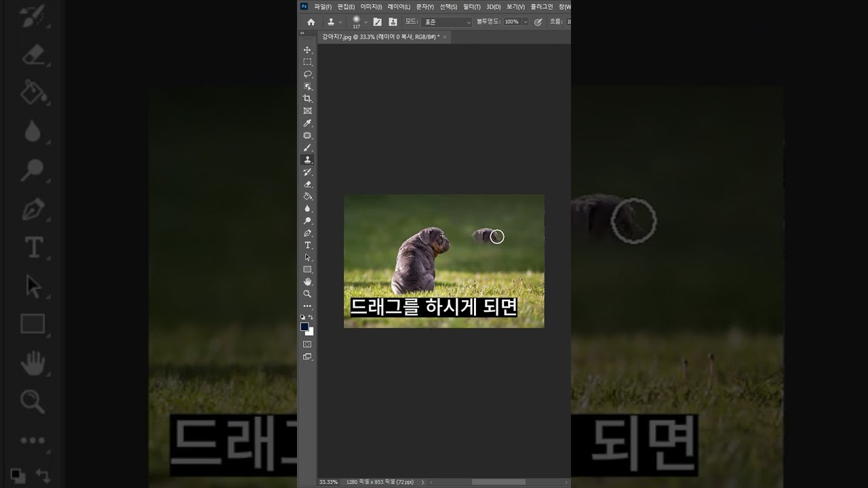
Task: Select the Eyedropper tool
Action: pyautogui.click(x=307, y=123)
